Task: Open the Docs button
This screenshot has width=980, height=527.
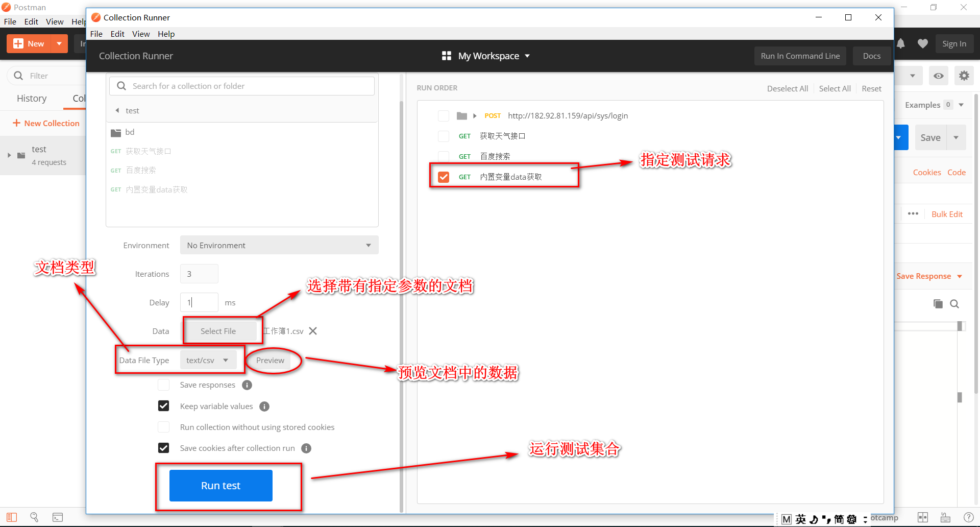Action: click(x=872, y=56)
